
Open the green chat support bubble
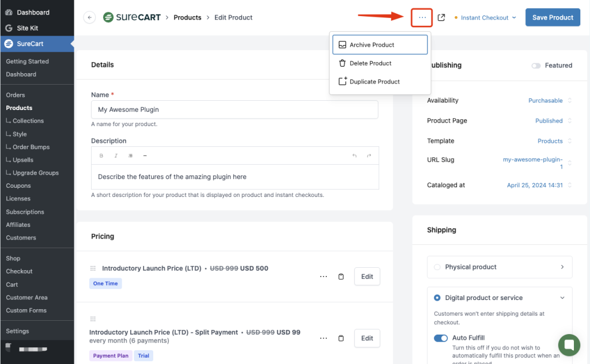[569, 344]
